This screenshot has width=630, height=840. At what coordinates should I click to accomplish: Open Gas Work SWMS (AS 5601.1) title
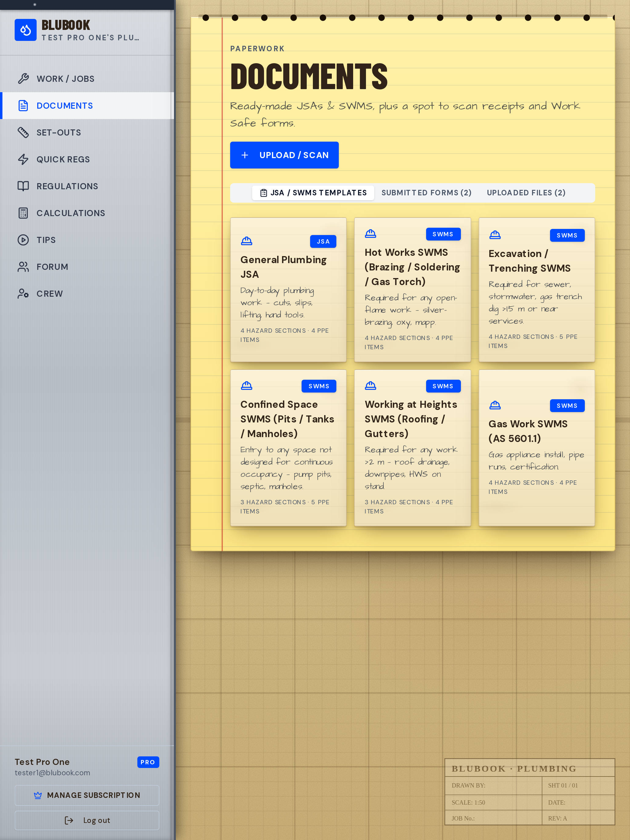coord(528,431)
